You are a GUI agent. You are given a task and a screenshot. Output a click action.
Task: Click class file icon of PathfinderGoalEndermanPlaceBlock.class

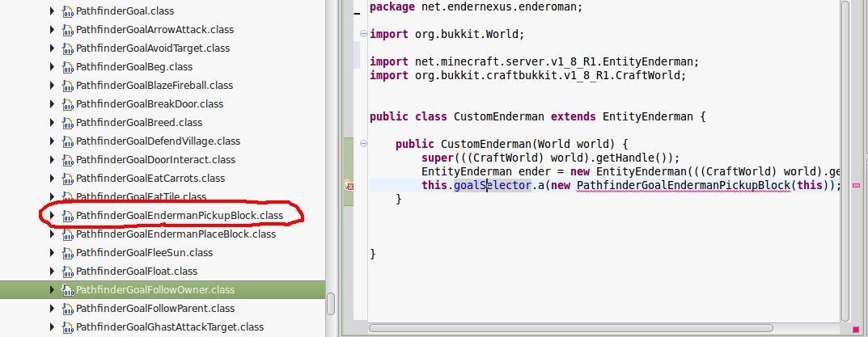(x=67, y=235)
